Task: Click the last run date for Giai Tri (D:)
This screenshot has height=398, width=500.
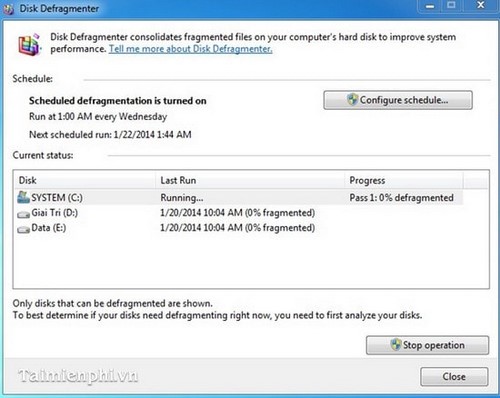Action: (237, 213)
